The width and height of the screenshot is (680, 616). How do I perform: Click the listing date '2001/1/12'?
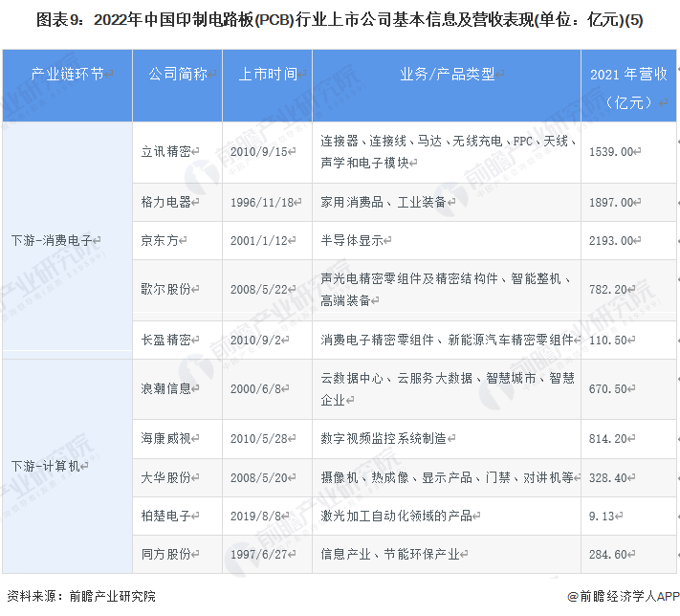(x=259, y=241)
